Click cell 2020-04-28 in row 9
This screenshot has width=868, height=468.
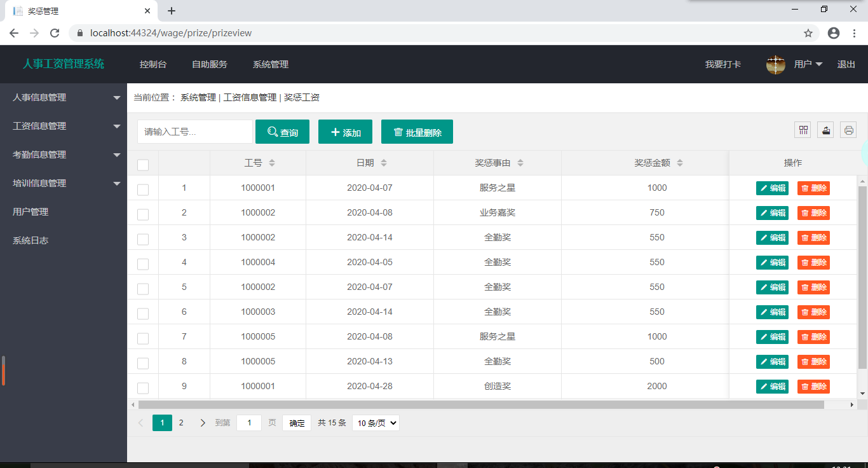tap(370, 386)
